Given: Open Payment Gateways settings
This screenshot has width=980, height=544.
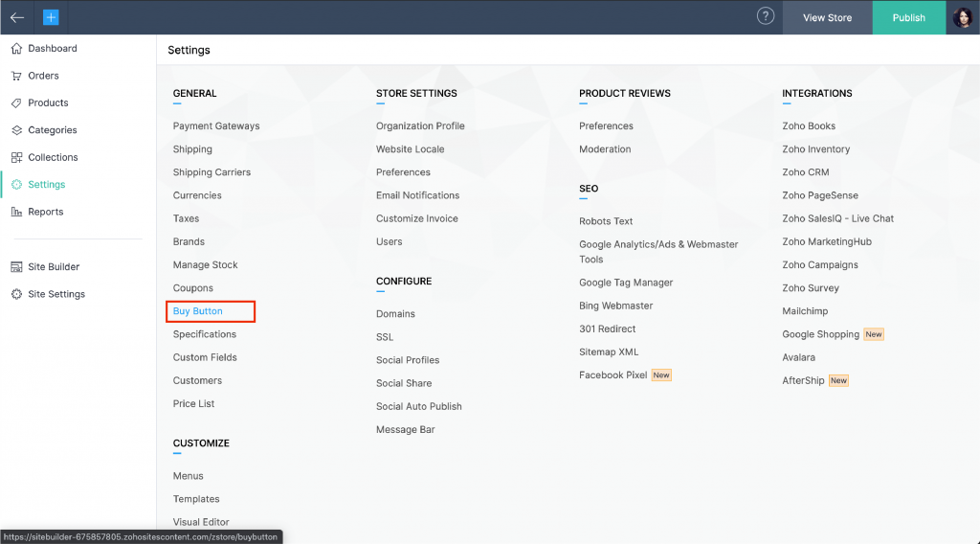Looking at the screenshot, I should point(216,126).
